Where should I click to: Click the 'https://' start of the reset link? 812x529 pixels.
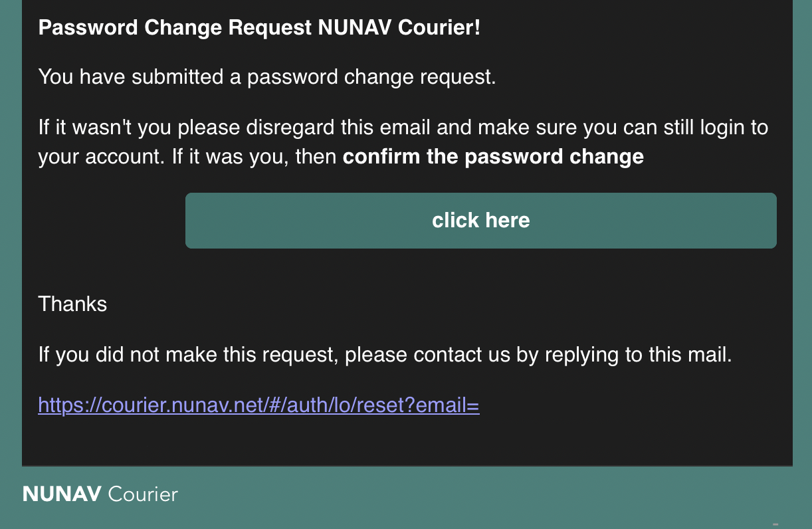[x=69, y=405]
